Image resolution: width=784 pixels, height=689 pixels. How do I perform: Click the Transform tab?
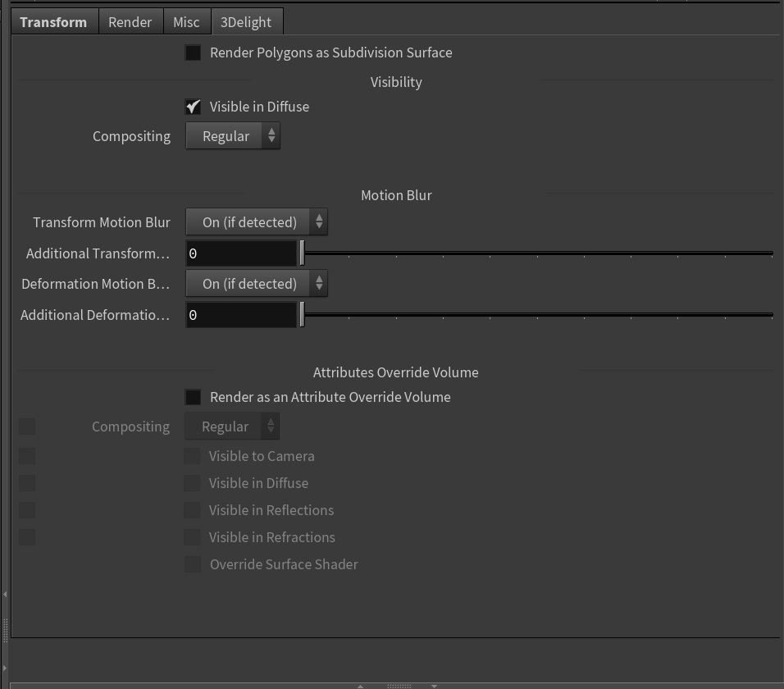click(x=53, y=21)
